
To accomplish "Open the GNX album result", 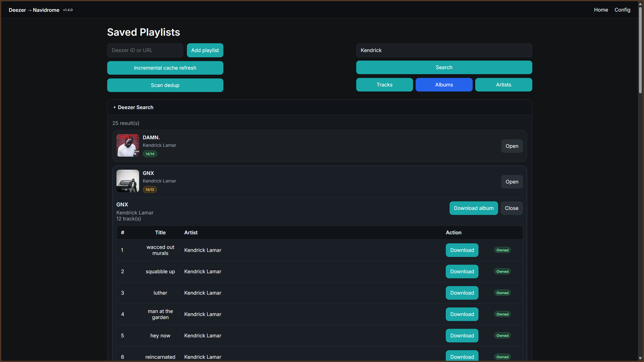I will coord(512,182).
